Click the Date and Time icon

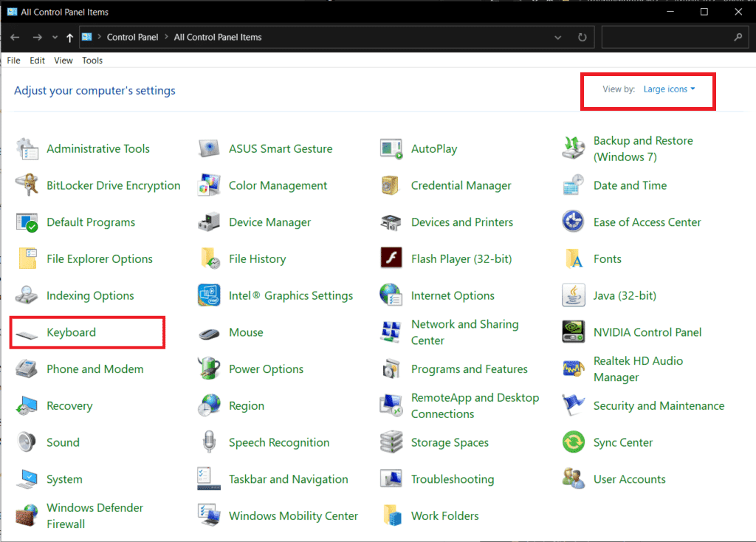tap(573, 185)
